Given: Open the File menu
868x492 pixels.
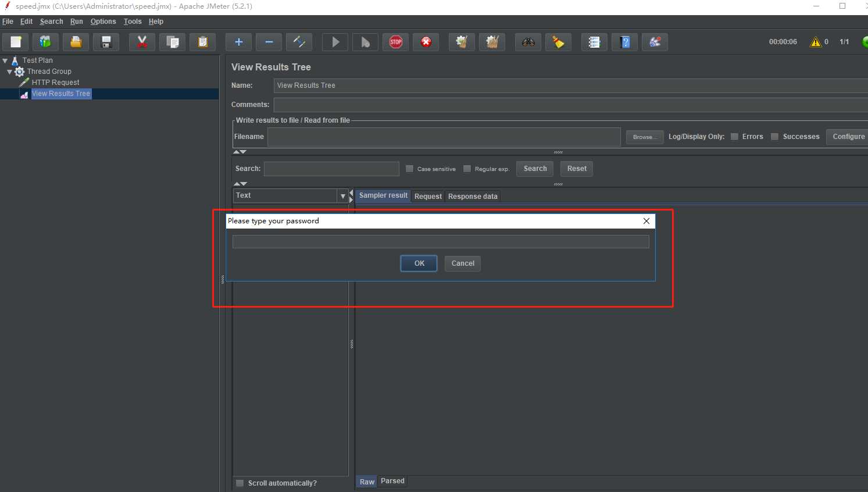Looking at the screenshot, I should point(8,22).
